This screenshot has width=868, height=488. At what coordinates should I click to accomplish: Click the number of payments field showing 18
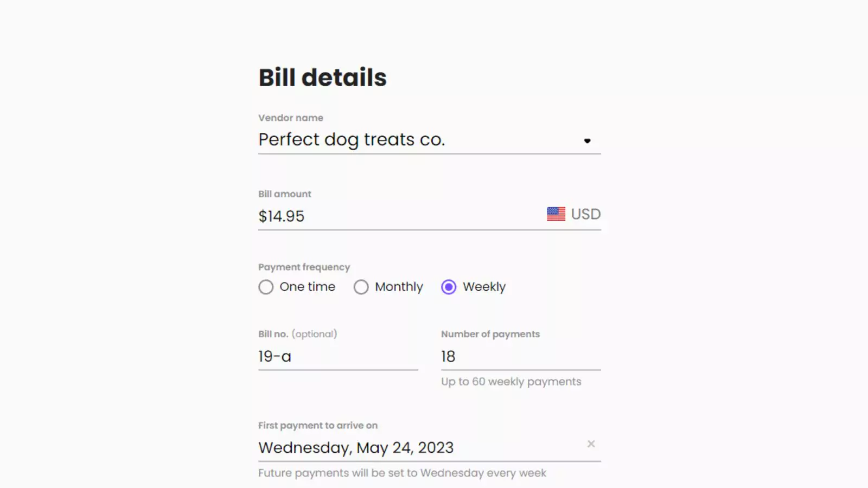point(521,357)
